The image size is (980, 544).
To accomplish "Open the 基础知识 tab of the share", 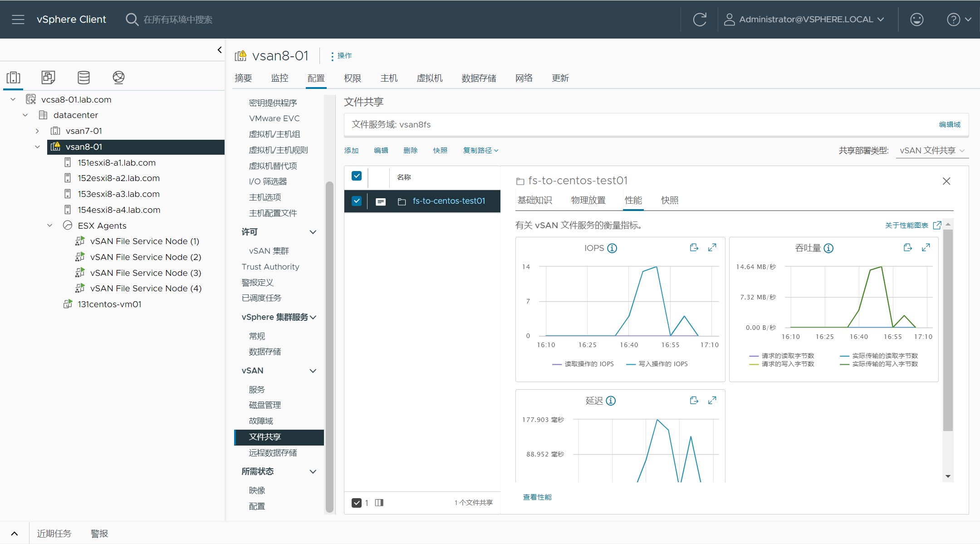I will point(534,200).
